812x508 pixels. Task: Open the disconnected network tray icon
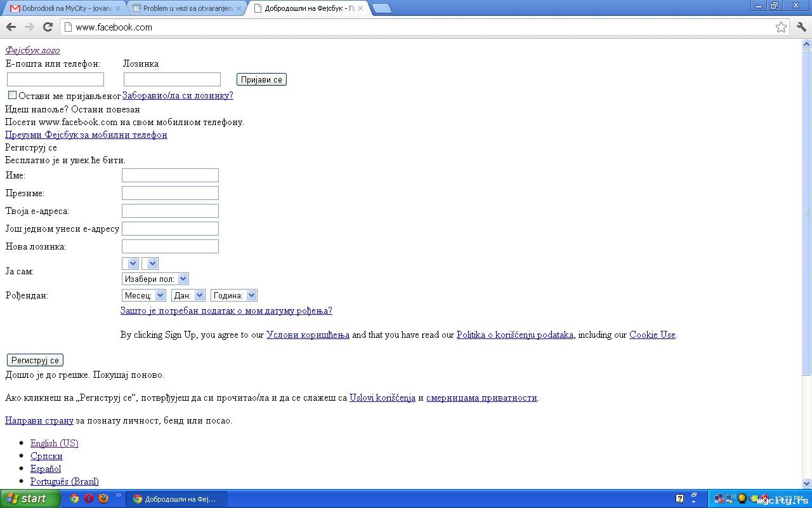pyautogui.click(x=719, y=498)
